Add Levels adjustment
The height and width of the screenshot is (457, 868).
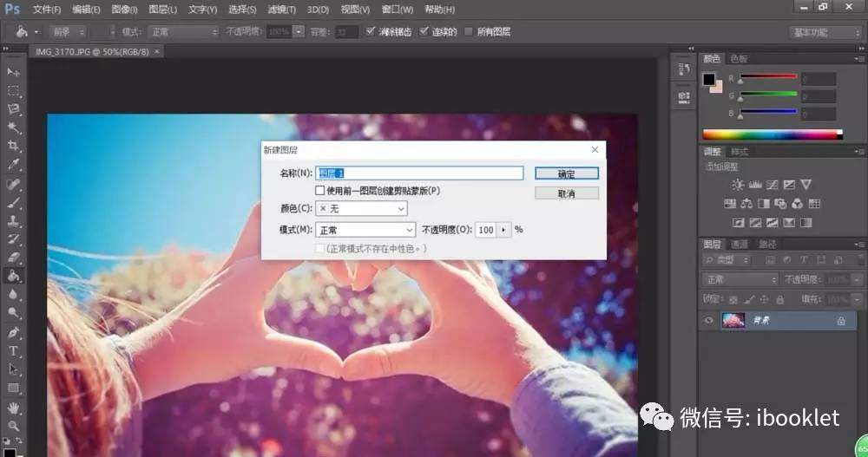pos(755,185)
